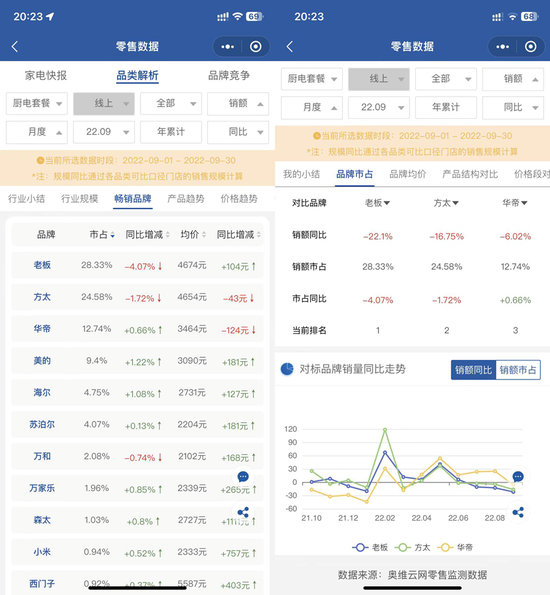
Task: Tap the back arrow on left screen
Action: click(15, 47)
